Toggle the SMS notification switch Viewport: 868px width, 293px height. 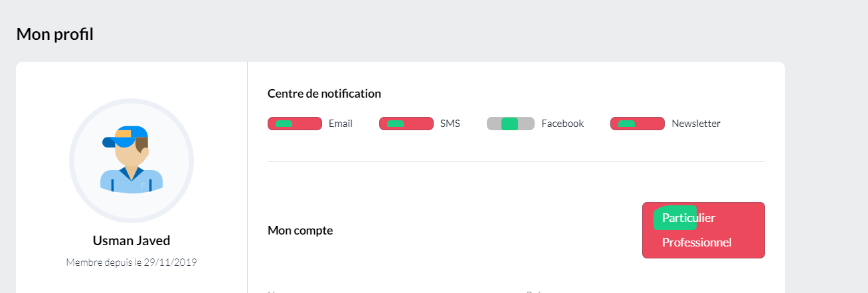(406, 124)
